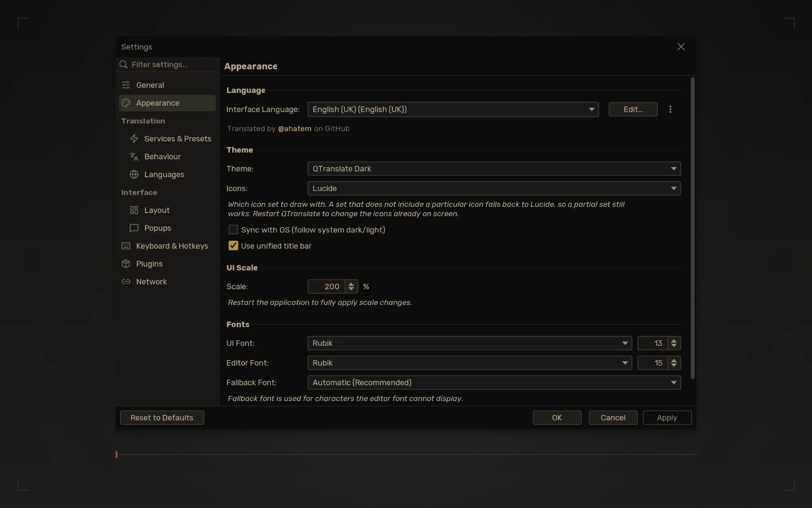
Task: Open the Popups settings page
Action: tap(167, 228)
